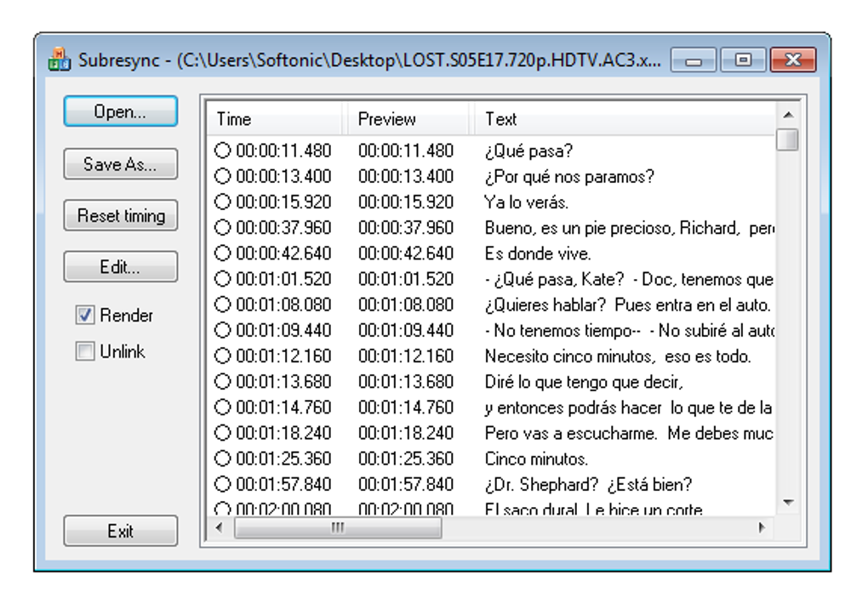The image size is (868, 610).
Task: Select subtitle "Necesito cinco minutos, eso es todo."
Action: pyautogui.click(x=618, y=356)
